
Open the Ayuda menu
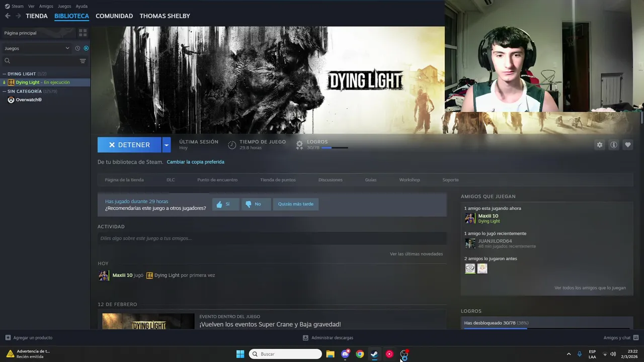(82, 6)
